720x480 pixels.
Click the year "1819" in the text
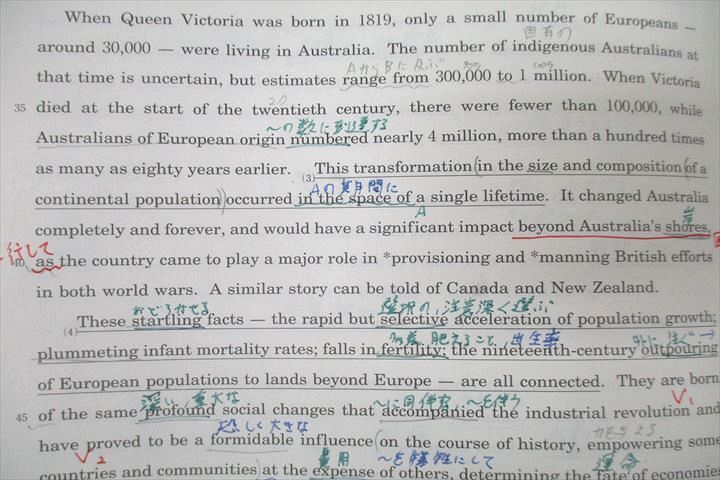[375, 20]
